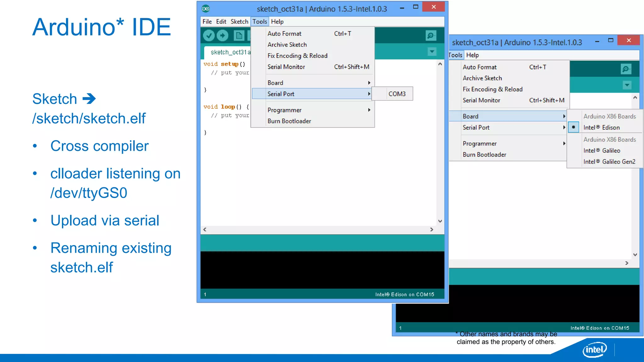Close the right Arduino window
Image resolution: width=644 pixels, height=362 pixels.
point(629,40)
